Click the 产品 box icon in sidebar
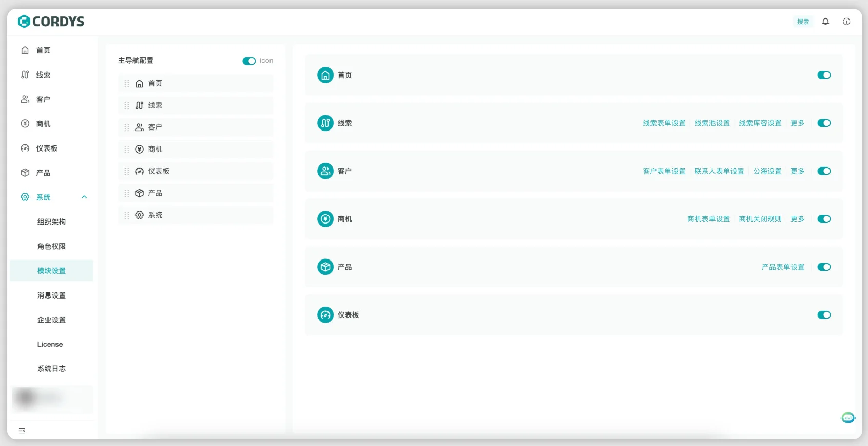The image size is (868, 446). point(25,173)
